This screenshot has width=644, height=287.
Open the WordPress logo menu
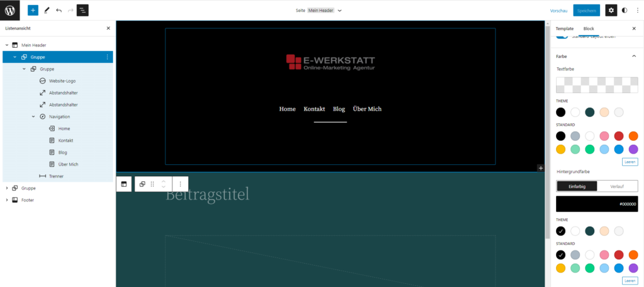(x=10, y=10)
